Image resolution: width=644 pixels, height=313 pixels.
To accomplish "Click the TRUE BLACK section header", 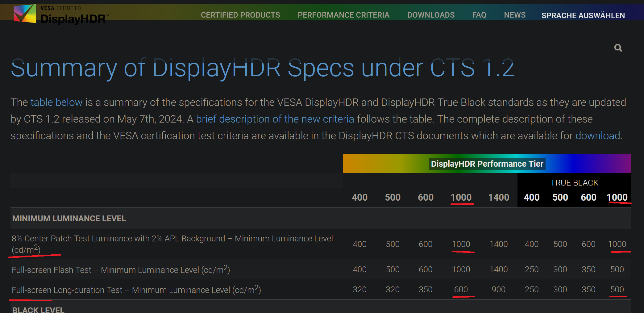I will coord(575,182).
